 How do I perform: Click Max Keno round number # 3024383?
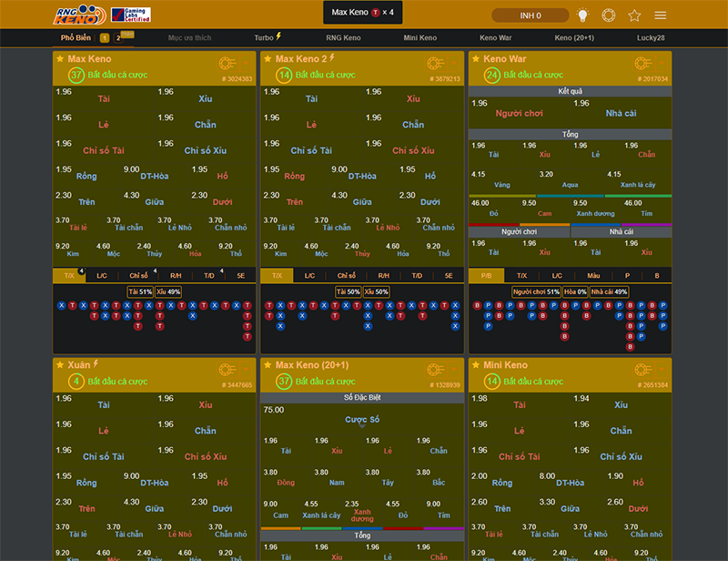[x=237, y=79]
